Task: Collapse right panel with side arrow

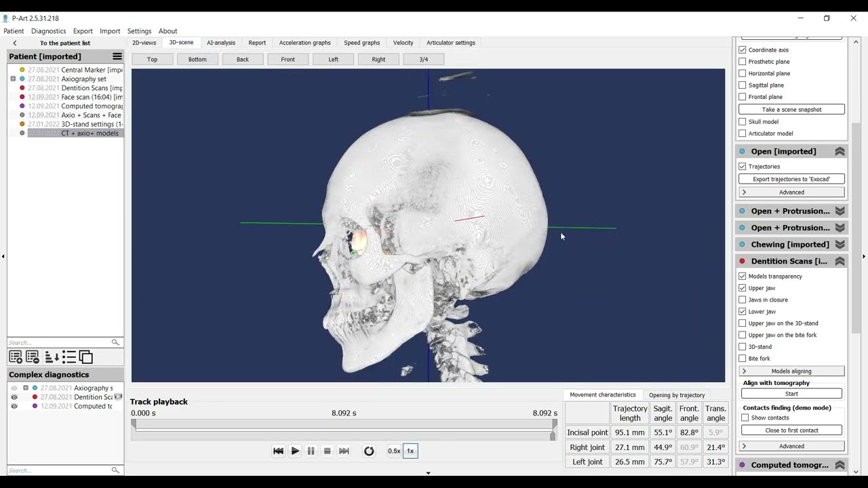Action: click(864, 256)
